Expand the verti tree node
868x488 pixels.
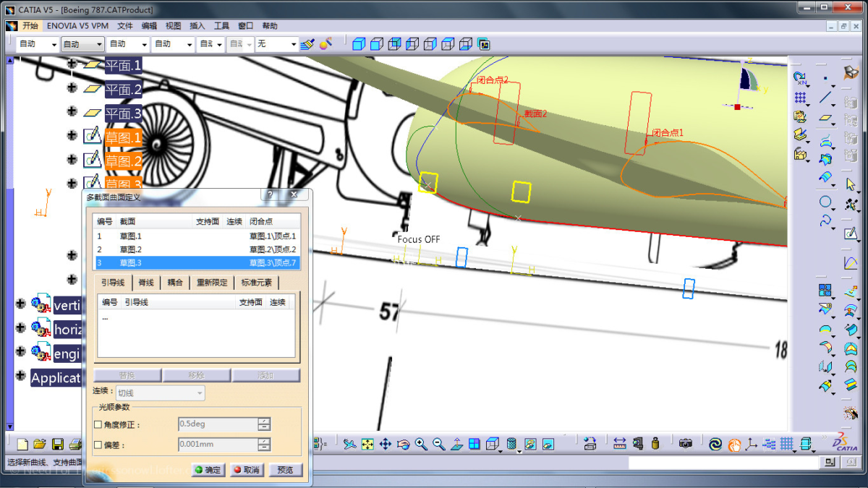(20, 304)
